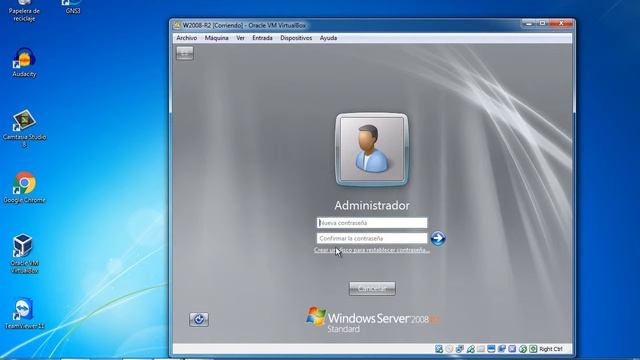
Task: Maximize the W2008-R2 VirtualBox window
Action: 542,24
